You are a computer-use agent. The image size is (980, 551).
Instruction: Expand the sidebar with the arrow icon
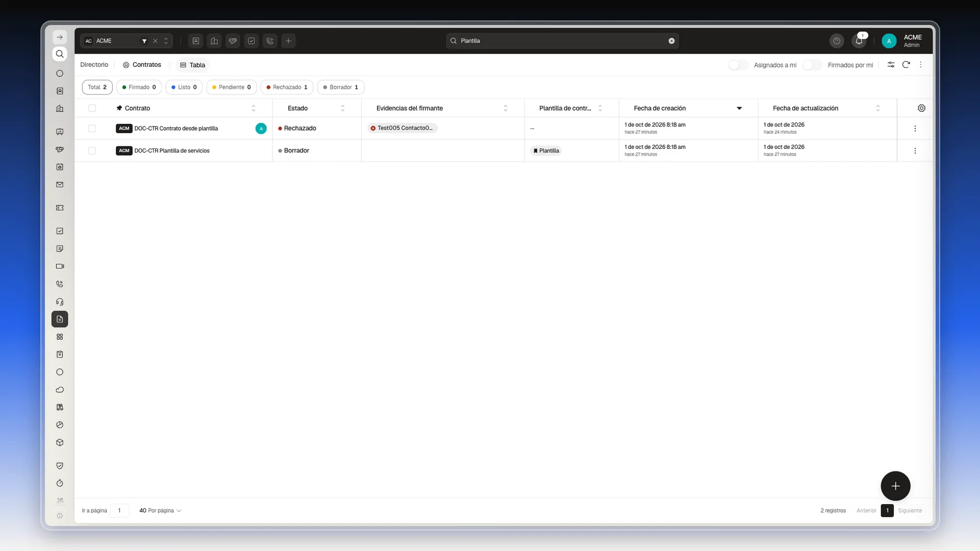(x=60, y=37)
